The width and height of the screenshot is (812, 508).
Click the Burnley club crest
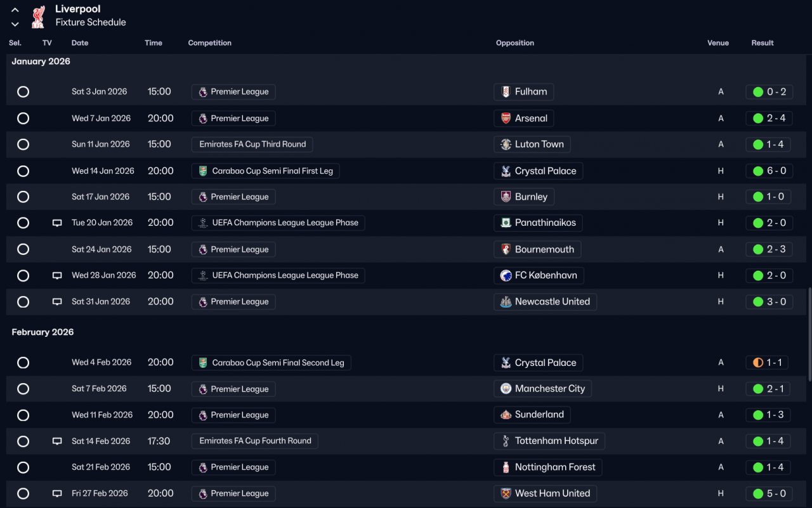point(506,197)
